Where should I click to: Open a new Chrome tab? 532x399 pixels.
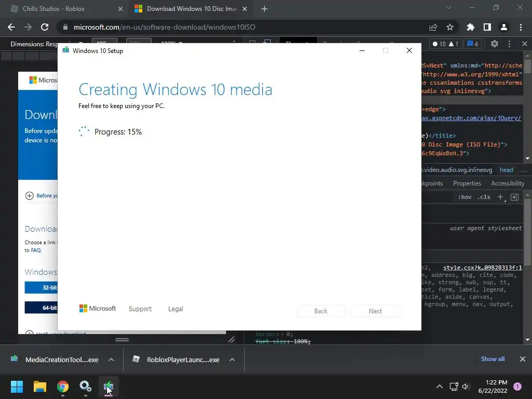264,9
